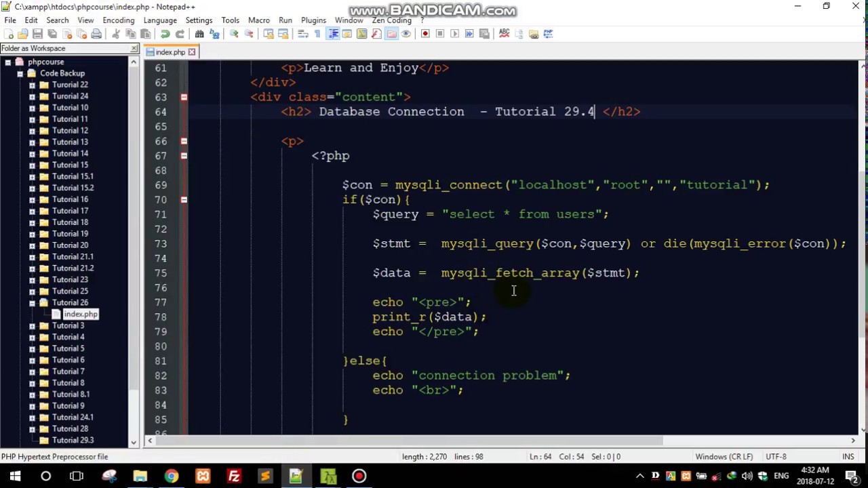Open the Encoding menu

click(118, 20)
